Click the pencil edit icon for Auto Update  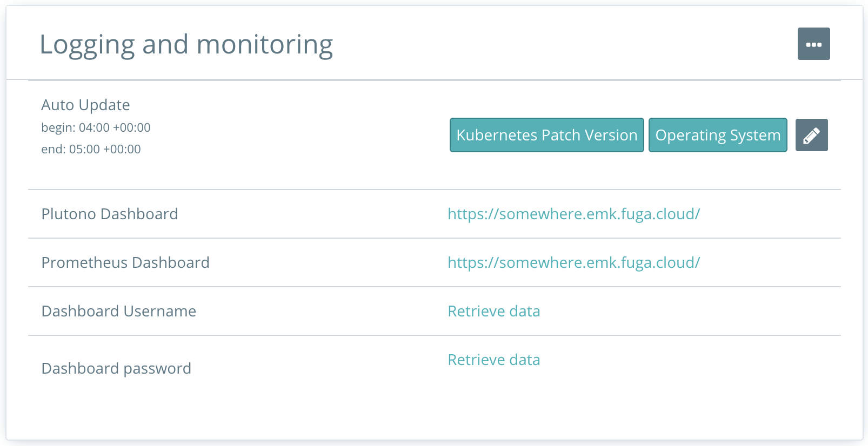click(811, 135)
